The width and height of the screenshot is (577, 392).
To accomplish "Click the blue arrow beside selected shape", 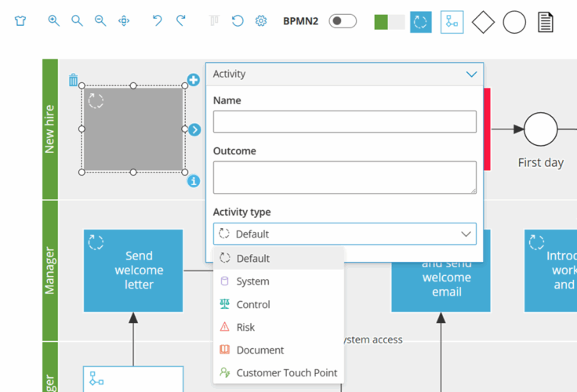I will click(194, 130).
